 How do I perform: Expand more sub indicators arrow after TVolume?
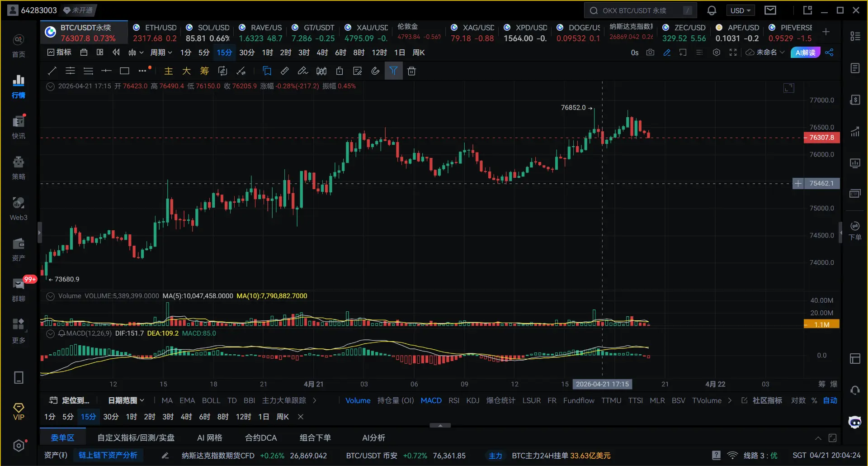pos(730,400)
